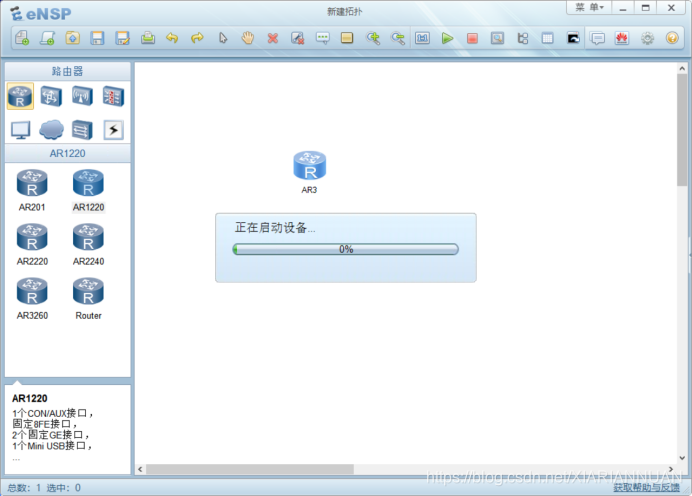Screen dimensions: 692x496
Task: Redo the last undone action
Action: point(197,38)
